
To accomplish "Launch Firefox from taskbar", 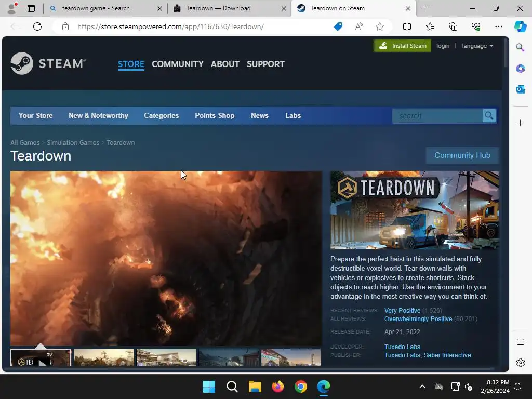I will pyautogui.click(x=278, y=387).
